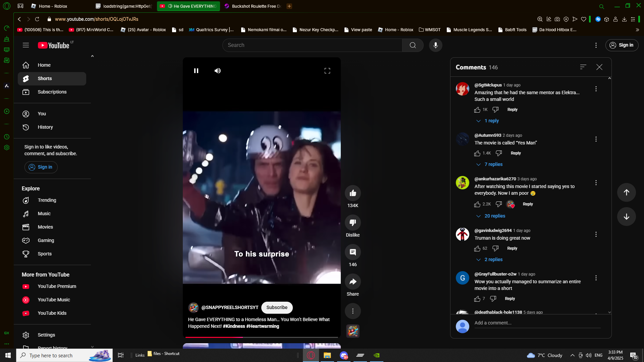Reload the current page
644x362 pixels.
click(x=37, y=19)
